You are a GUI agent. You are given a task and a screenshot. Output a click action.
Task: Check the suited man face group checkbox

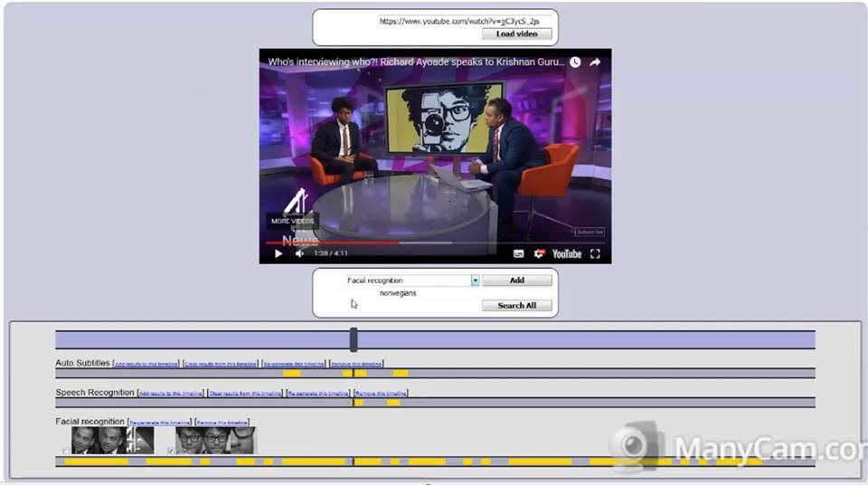tap(66, 451)
